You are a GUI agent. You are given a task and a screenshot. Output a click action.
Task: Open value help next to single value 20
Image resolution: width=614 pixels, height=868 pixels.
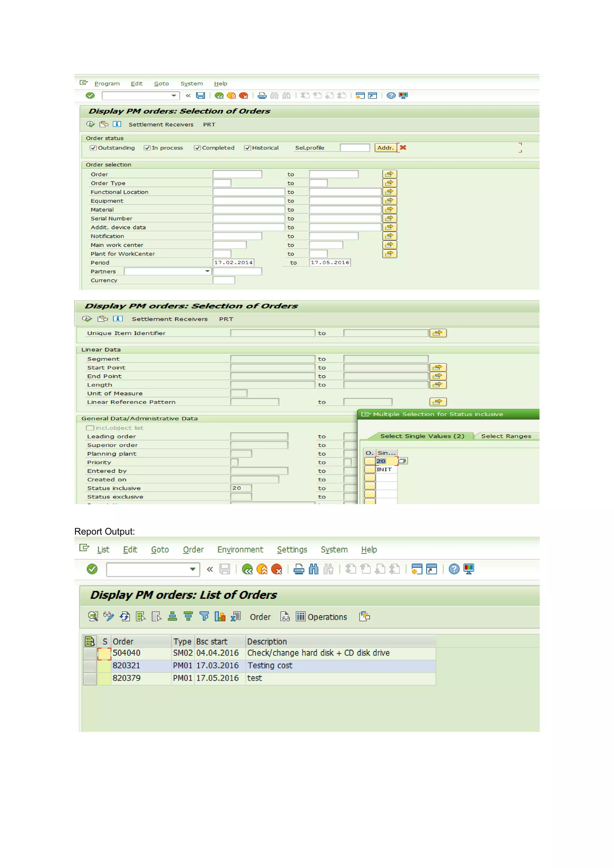tap(402, 461)
